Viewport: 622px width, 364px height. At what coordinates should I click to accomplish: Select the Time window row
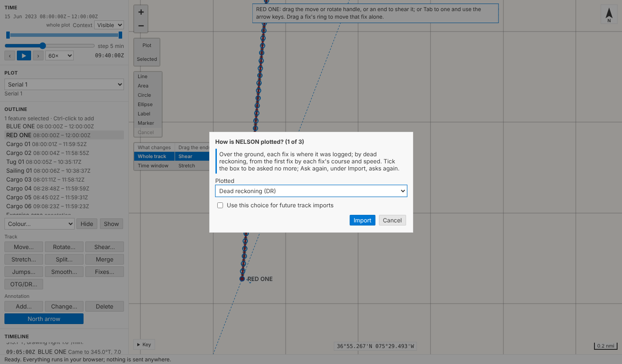pyautogui.click(x=154, y=166)
